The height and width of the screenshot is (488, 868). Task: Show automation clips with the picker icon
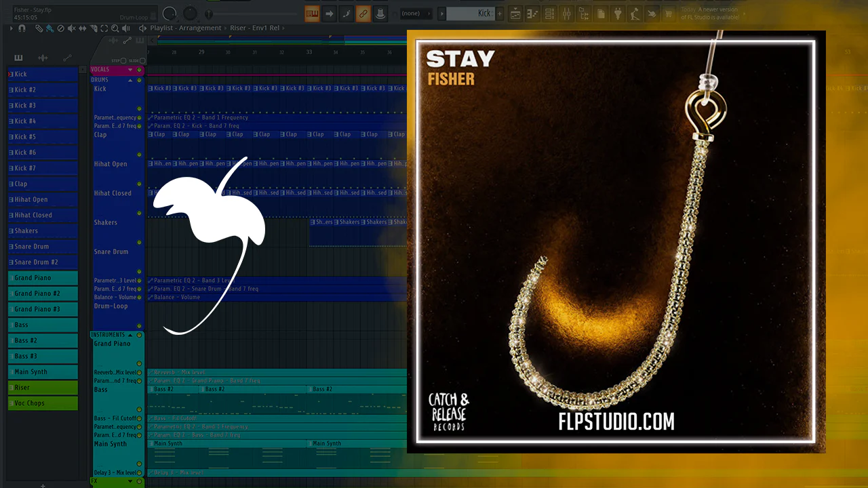pyautogui.click(x=67, y=58)
